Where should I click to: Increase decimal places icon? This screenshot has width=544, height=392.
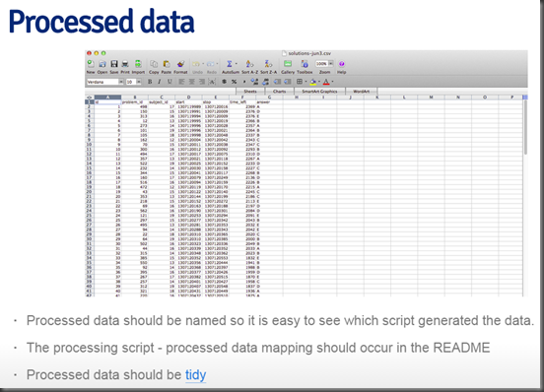255,82
